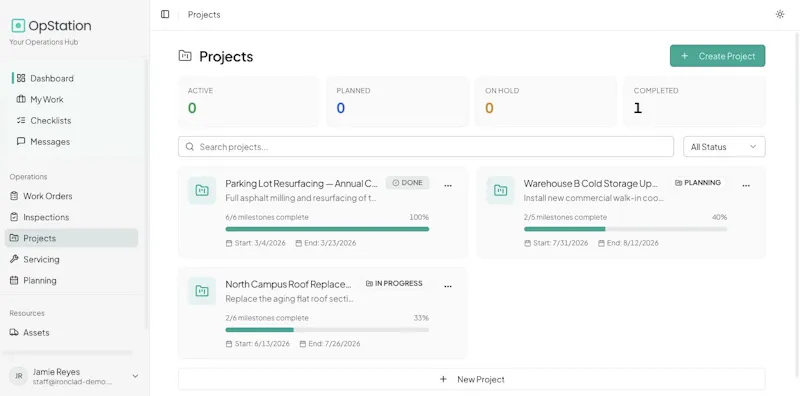The height and width of the screenshot is (396, 800).
Task: Click the Assets truck icon
Action: tap(14, 332)
